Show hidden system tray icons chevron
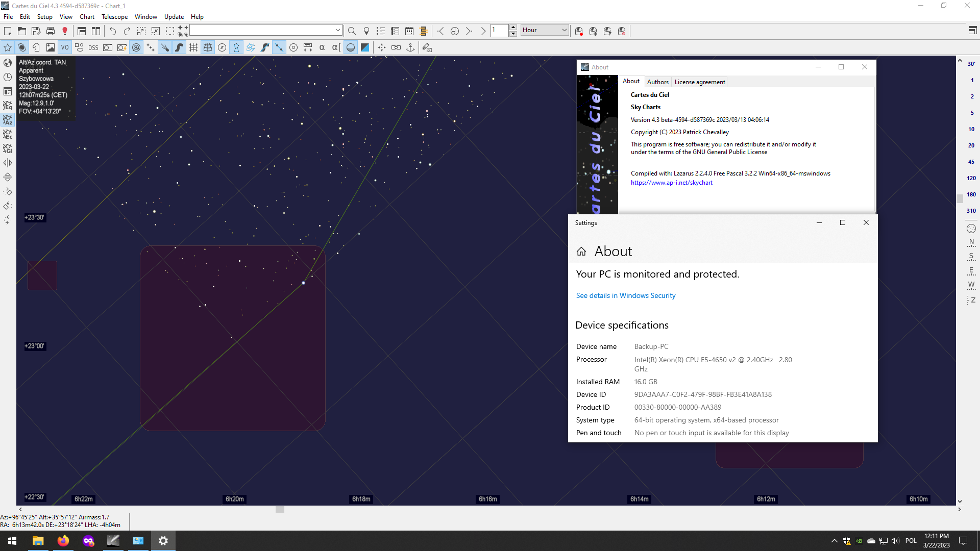 (x=834, y=541)
